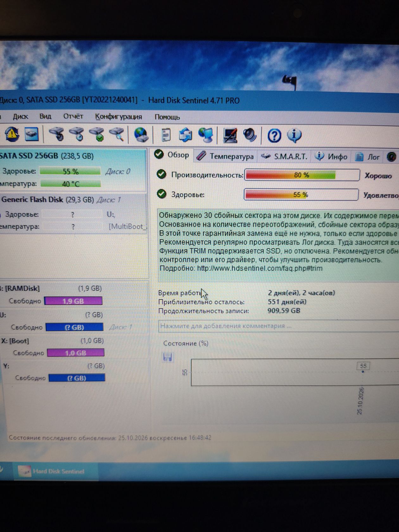Click the [RAMDisk] 1,9 GB free-space bar

point(73,301)
